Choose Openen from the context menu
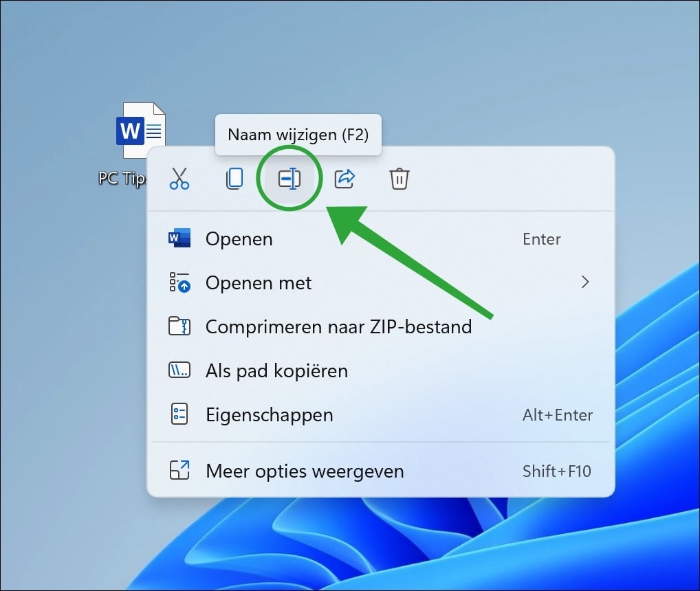 click(x=239, y=238)
